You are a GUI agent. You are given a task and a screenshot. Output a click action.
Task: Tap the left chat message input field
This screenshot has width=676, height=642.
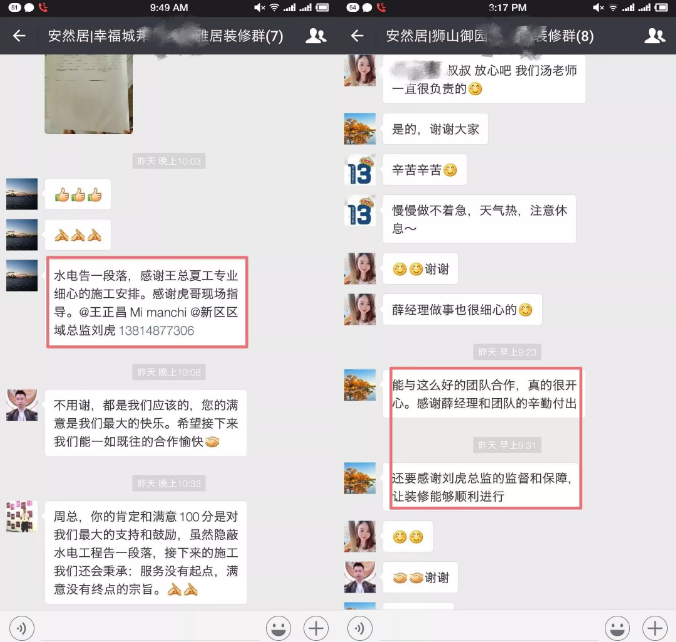pos(150,628)
